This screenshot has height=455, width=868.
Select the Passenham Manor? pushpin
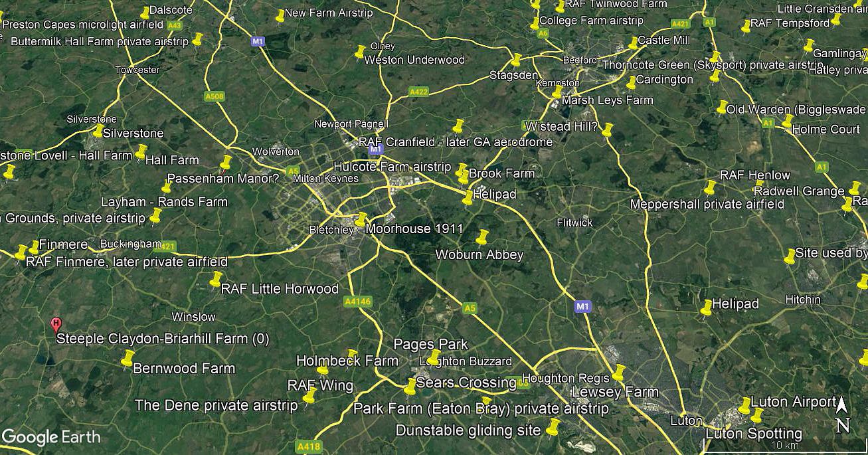pyautogui.click(x=226, y=162)
